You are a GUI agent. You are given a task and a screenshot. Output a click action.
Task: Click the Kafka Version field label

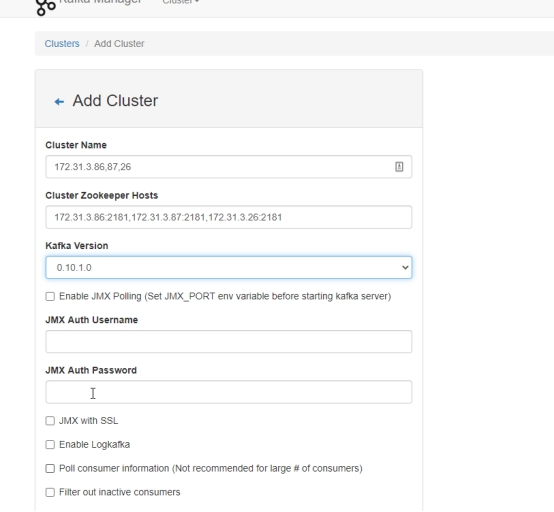point(77,246)
